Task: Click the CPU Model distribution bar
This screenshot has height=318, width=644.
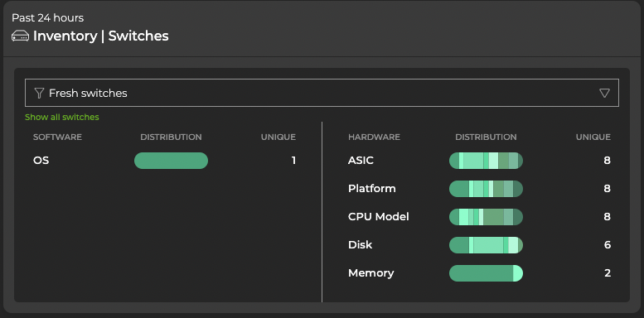Action: 486,217
